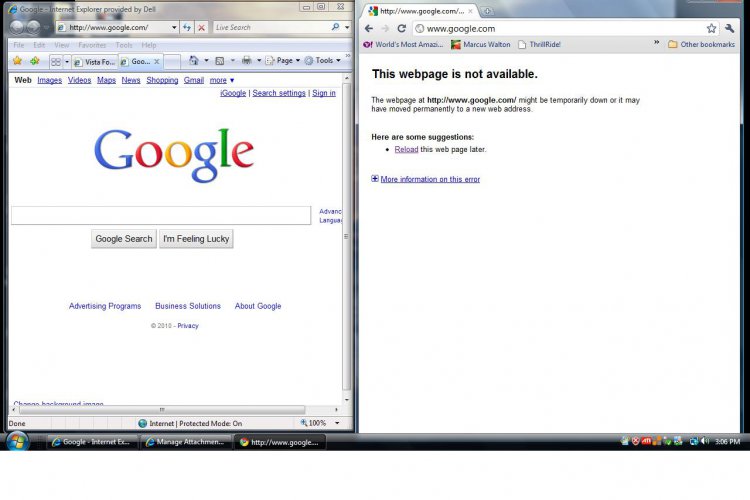Open Other bookmarks folder in Chrome

point(701,44)
